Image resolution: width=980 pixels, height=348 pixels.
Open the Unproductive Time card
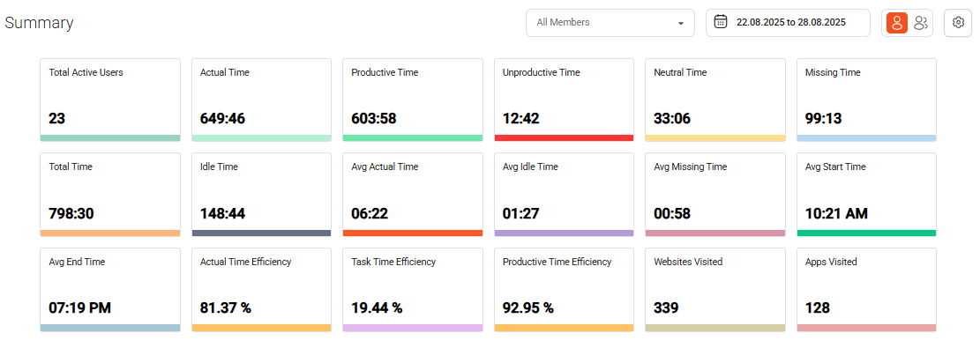(x=564, y=100)
